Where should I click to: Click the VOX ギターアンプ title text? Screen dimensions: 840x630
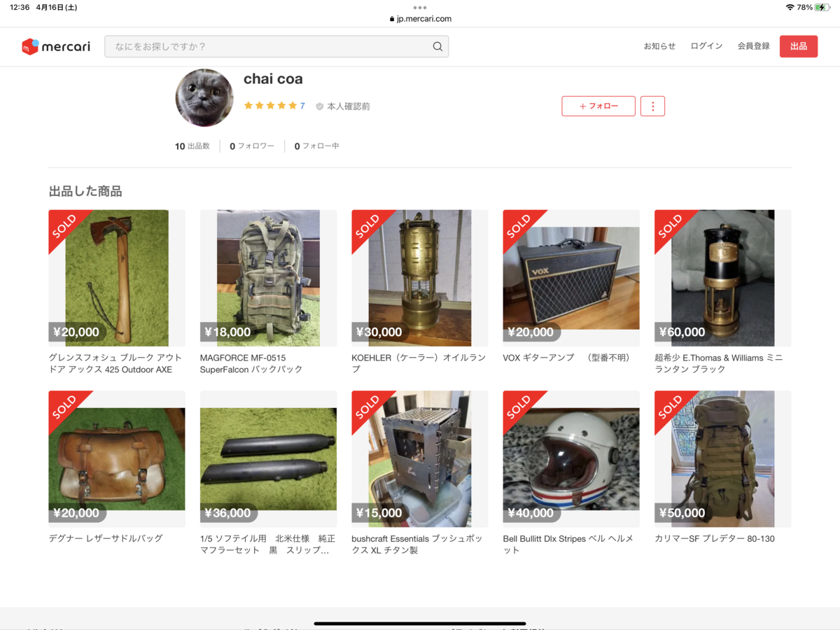[x=567, y=358]
